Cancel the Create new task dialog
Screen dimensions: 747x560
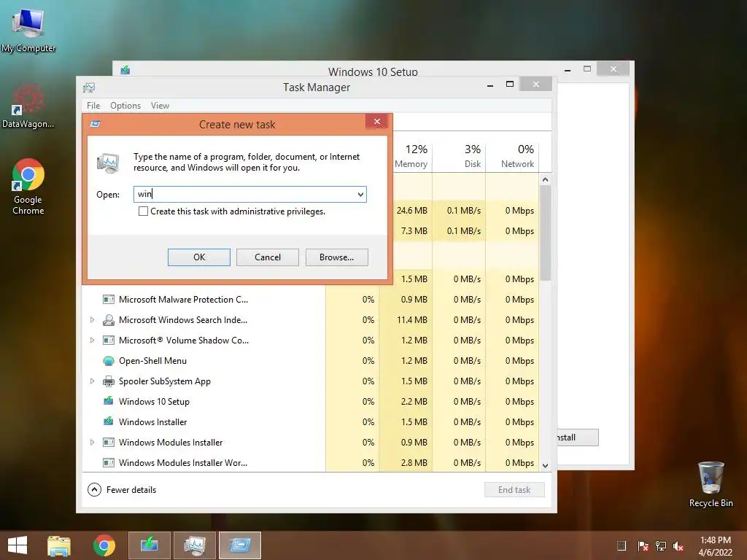[x=268, y=257]
